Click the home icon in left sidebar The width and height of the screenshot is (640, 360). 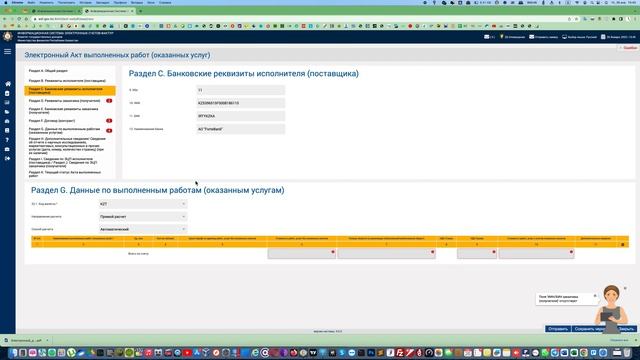8,84
